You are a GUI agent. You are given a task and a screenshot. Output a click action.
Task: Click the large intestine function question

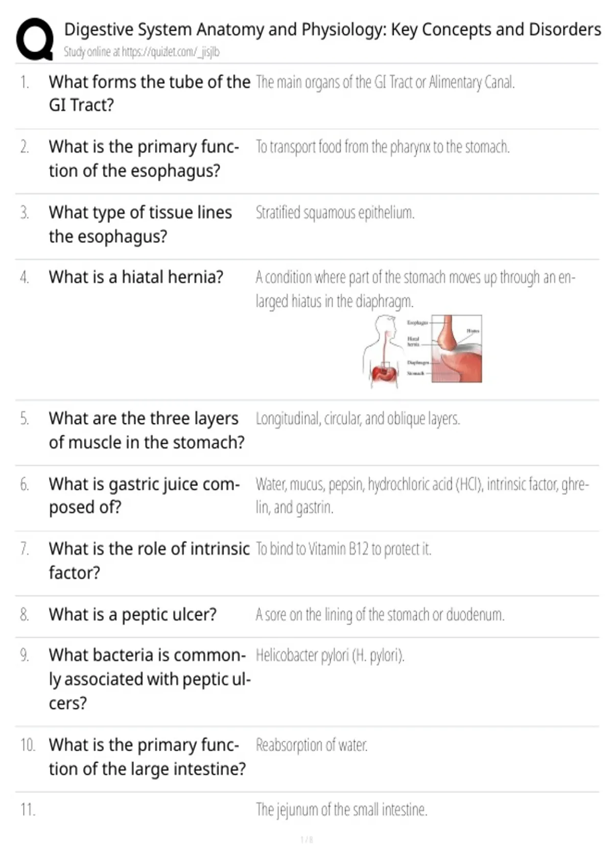tap(147, 757)
